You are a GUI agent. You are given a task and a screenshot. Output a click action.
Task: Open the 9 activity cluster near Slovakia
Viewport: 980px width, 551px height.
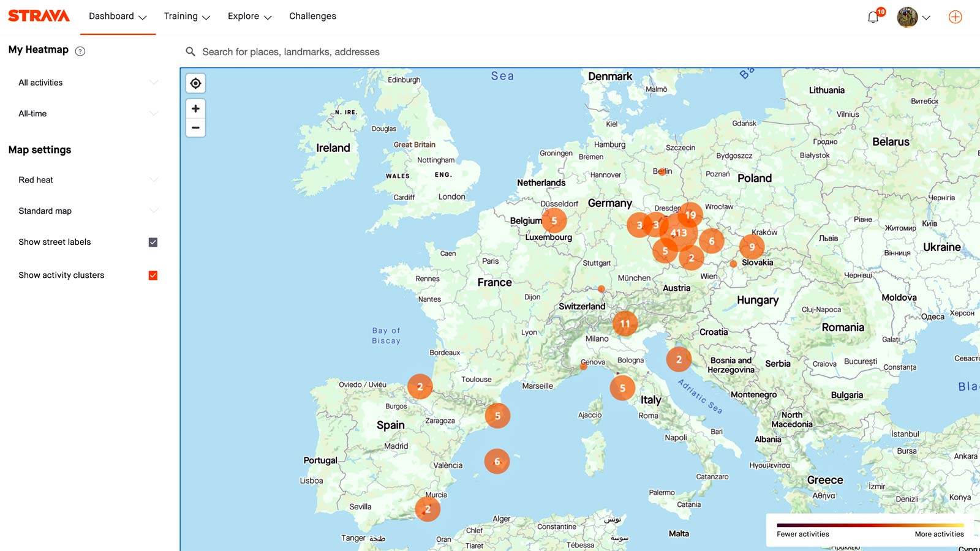pos(752,247)
